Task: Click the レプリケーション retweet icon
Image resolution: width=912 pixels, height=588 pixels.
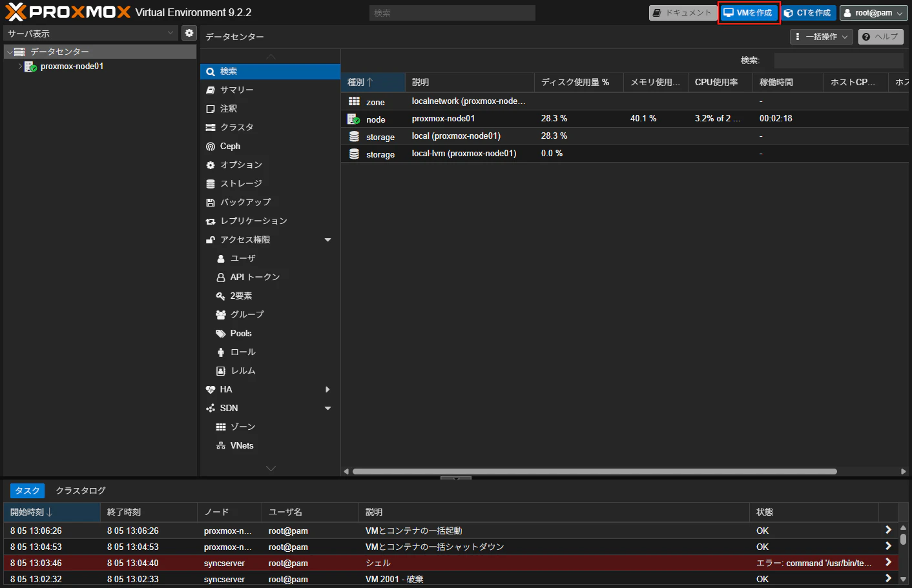Action: tap(211, 221)
